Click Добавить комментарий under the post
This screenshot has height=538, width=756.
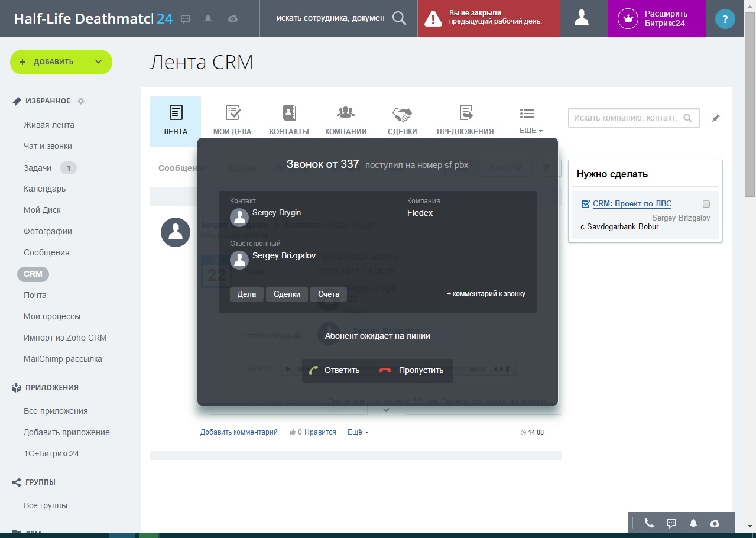coord(239,432)
